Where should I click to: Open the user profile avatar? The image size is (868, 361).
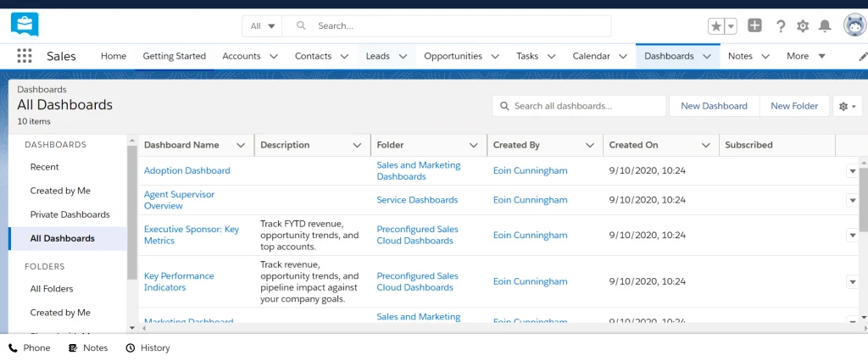click(x=854, y=25)
